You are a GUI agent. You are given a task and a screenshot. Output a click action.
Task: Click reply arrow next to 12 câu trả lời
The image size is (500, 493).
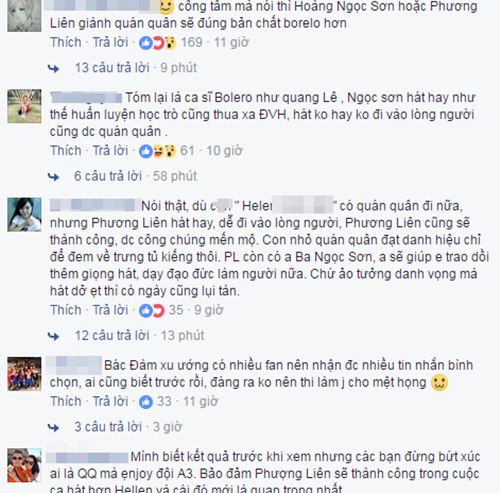click(53, 336)
